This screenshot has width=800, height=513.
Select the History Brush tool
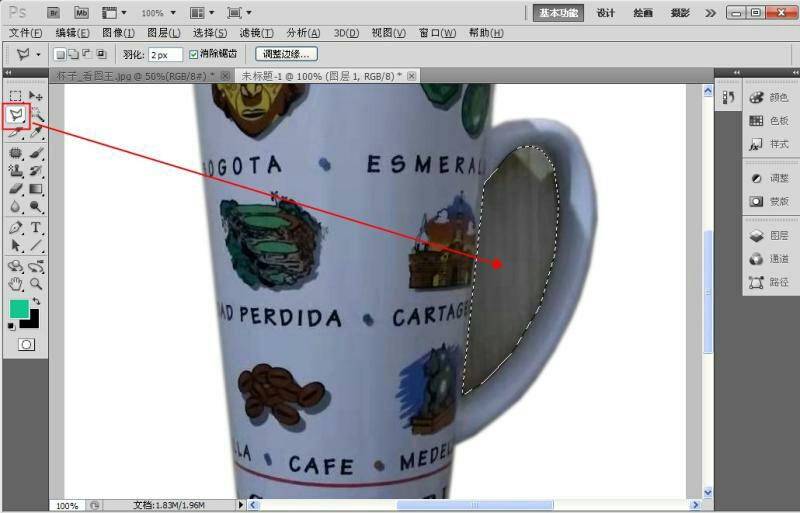tap(36, 170)
